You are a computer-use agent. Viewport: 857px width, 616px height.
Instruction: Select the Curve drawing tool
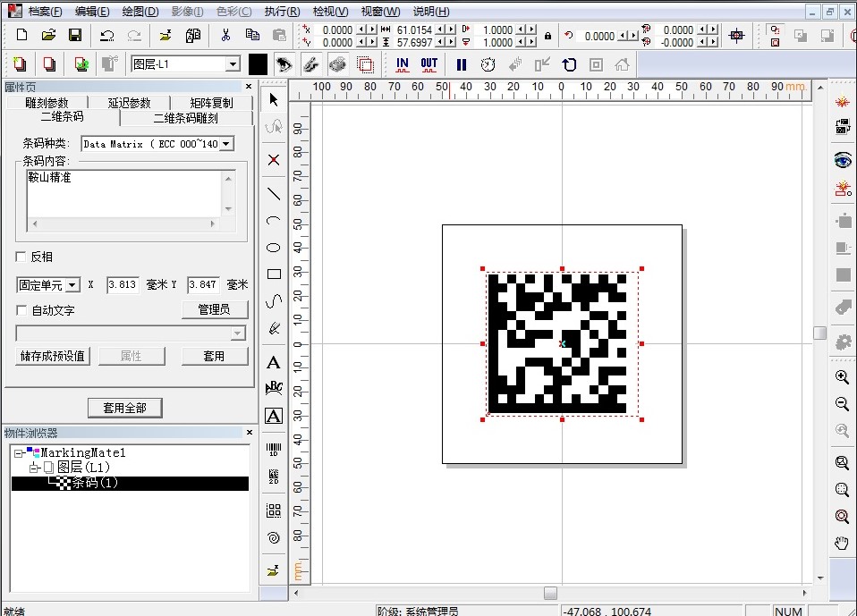tap(274, 301)
